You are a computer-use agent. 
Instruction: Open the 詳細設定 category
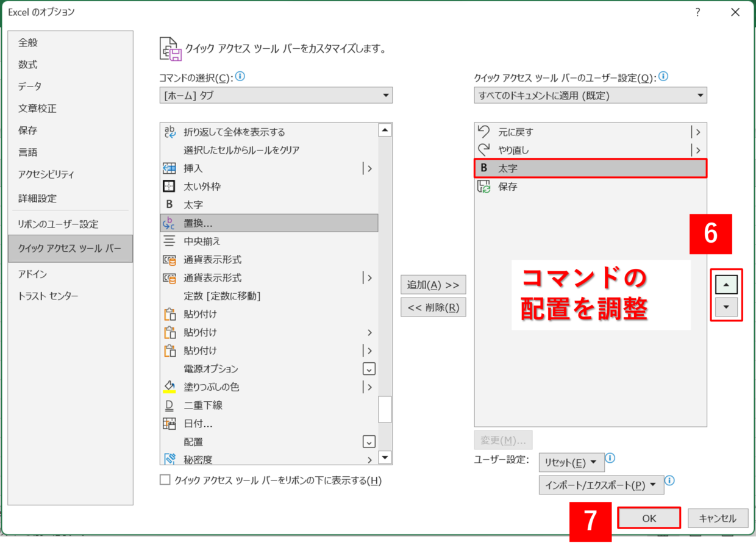tap(71, 199)
